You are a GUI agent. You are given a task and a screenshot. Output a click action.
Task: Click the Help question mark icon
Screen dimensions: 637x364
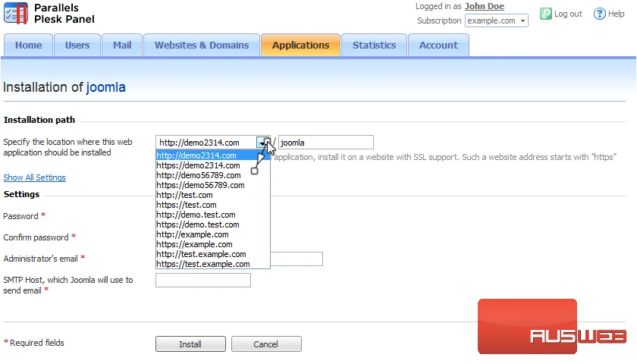(x=600, y=14)
